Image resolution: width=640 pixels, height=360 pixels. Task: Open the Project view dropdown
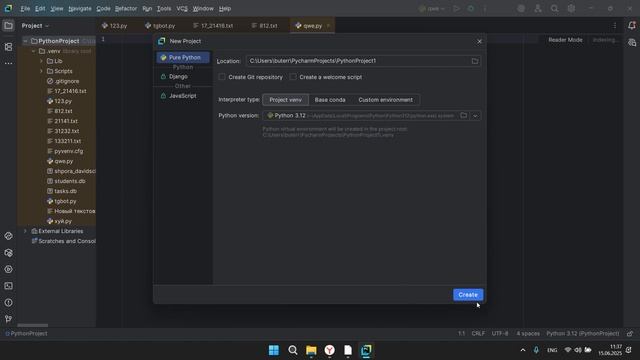pyautogui.click(x=35, y=26)
